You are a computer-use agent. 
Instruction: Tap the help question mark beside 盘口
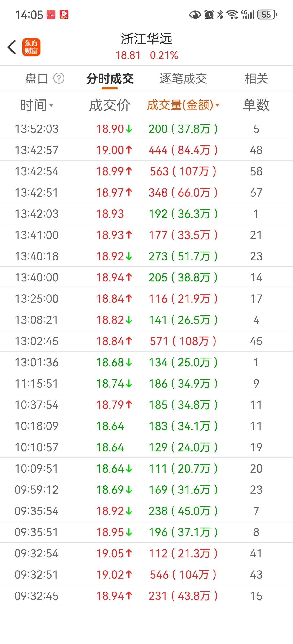(x=59, y=78)
